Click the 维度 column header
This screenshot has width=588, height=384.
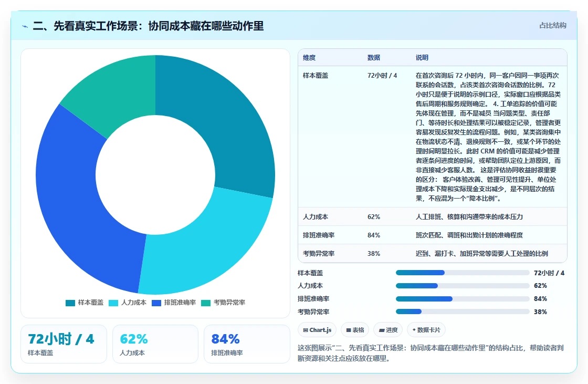coord(309,57)
